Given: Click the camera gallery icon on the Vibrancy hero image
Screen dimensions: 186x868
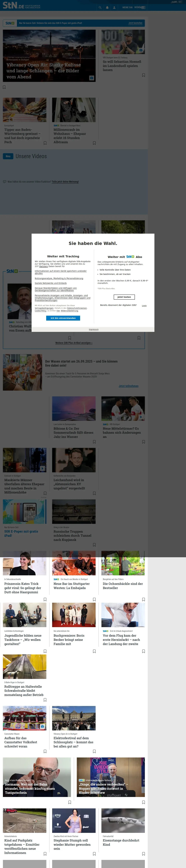Looking at the screenshot, I should pyautogui.click(x=92, y=78).
